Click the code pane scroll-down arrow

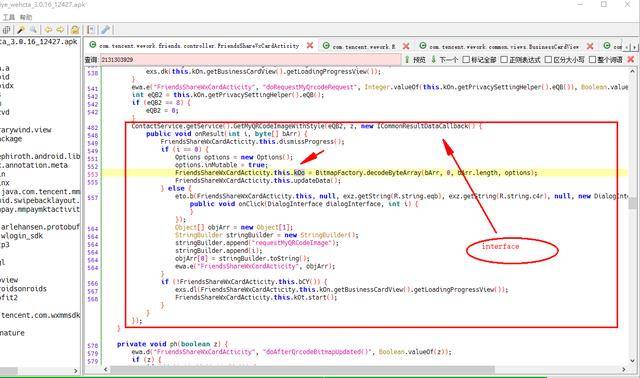(632, 360)
